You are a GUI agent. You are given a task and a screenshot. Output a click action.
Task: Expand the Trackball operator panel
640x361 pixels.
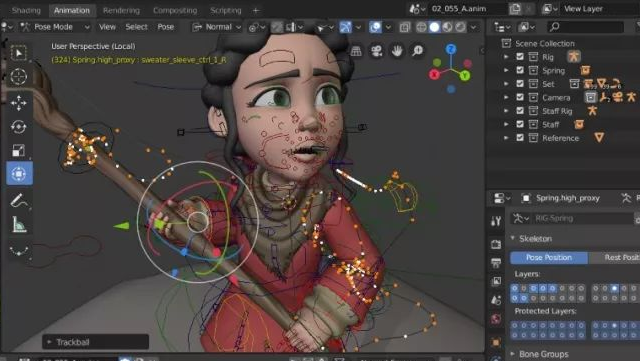pyautogui.click(x=95, y=342)
